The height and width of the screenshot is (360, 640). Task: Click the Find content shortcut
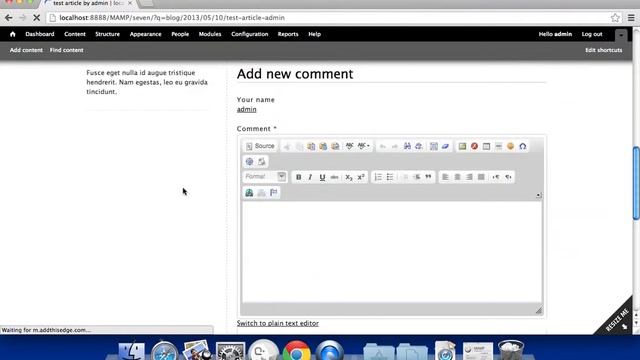coord(67,50)
